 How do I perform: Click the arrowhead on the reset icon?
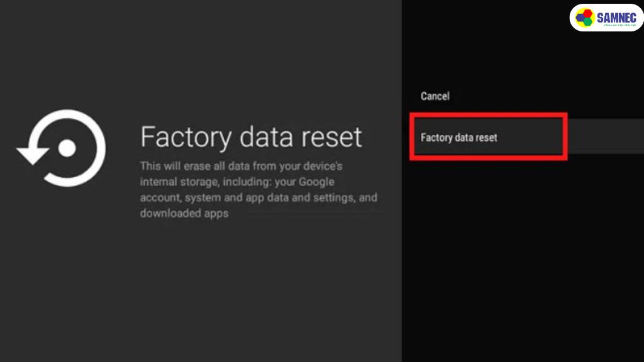pos(30,154)
